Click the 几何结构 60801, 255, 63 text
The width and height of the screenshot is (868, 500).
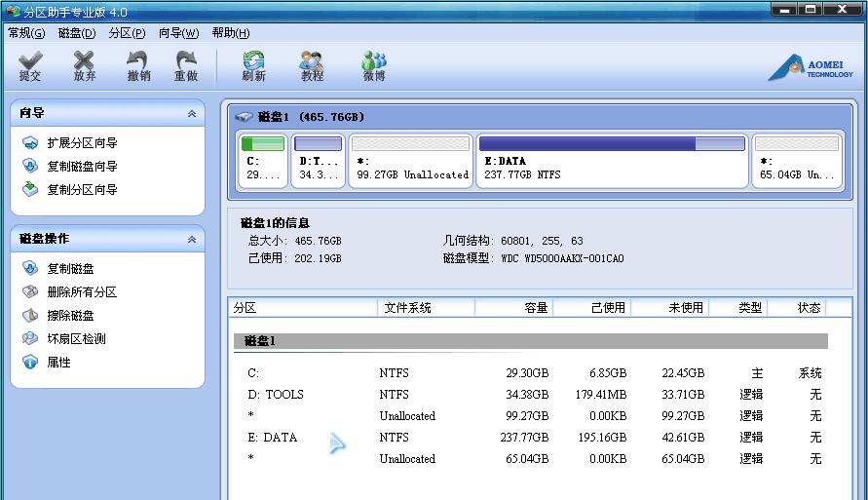[x=512, y=241]
